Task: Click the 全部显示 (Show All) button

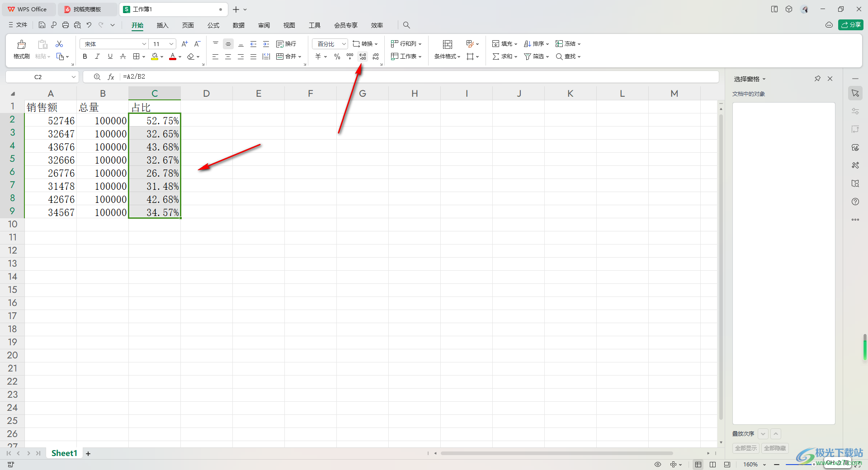Action: [x=746, y=448]
